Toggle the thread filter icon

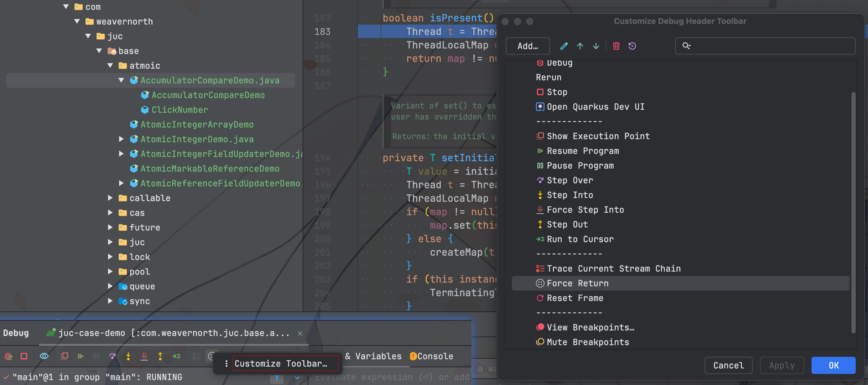click(277, 378)
